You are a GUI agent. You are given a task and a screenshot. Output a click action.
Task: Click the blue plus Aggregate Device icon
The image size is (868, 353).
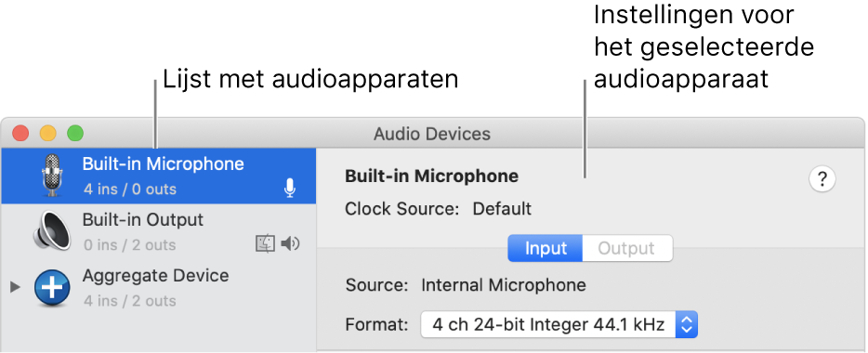pos(52,288)
